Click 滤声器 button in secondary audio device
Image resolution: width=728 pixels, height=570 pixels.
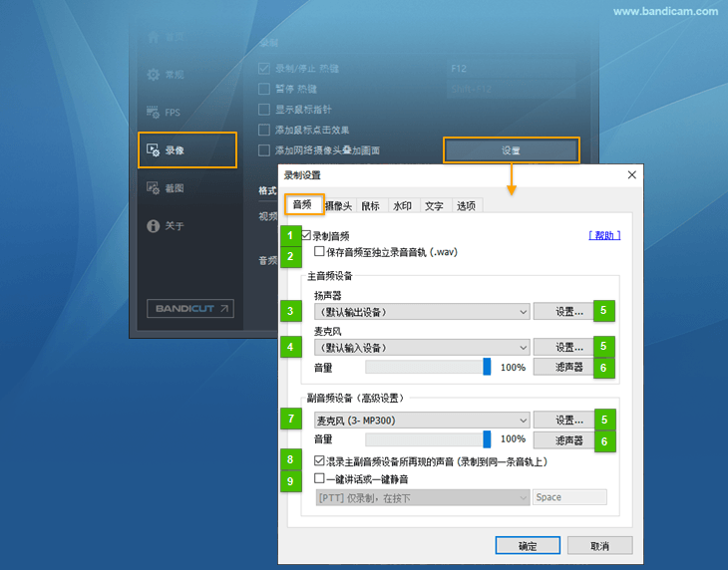[564, 440]
